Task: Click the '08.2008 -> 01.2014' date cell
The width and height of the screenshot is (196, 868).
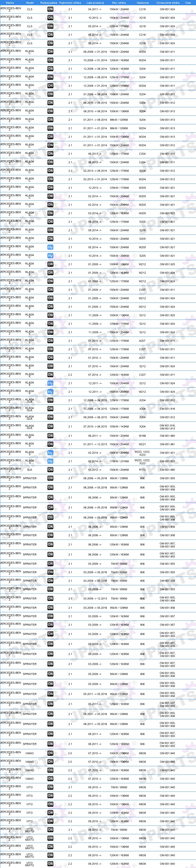Action: (x=95, y=52)
